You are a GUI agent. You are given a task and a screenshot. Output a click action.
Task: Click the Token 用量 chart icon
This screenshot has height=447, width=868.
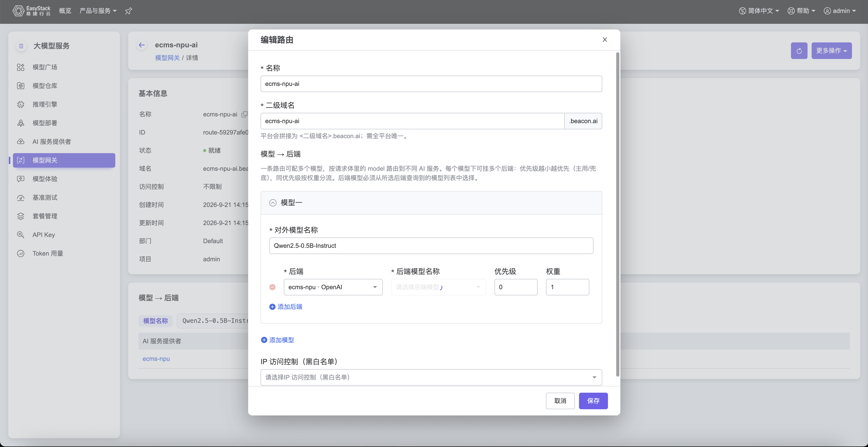21,254
